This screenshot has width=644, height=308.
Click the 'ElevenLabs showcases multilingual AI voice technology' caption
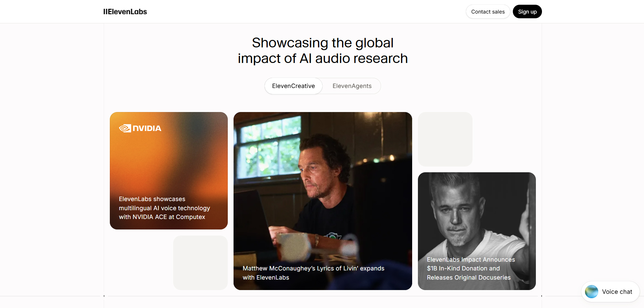(x=164, y=208)
